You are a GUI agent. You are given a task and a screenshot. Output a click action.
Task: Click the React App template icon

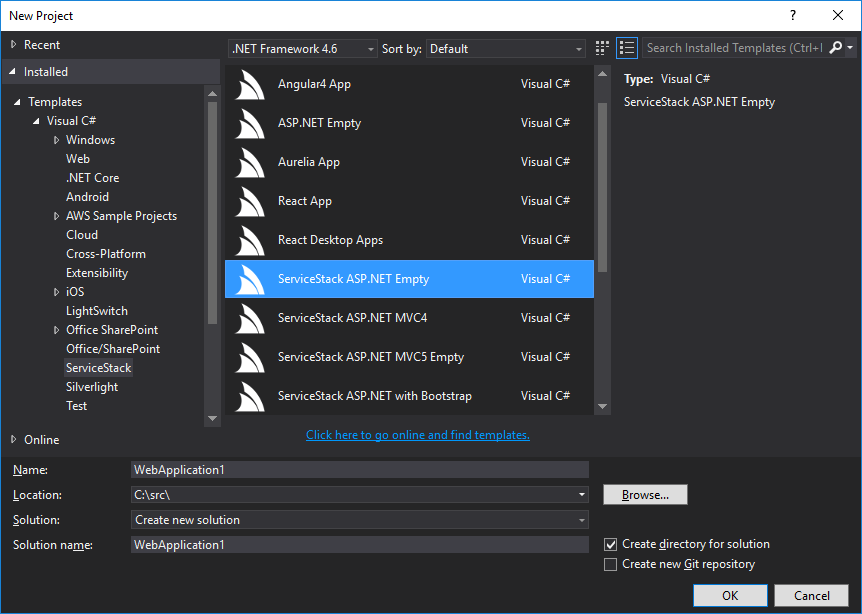[250, 202]
